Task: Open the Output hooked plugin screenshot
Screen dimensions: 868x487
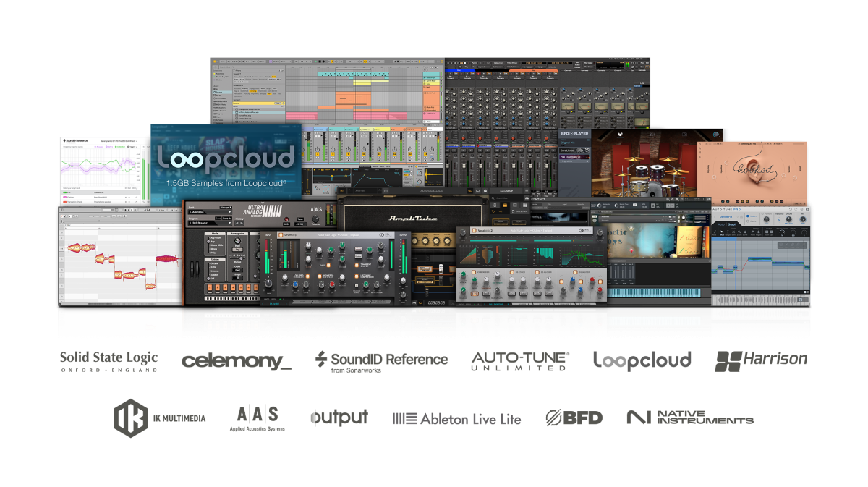Action: (751, 174)
